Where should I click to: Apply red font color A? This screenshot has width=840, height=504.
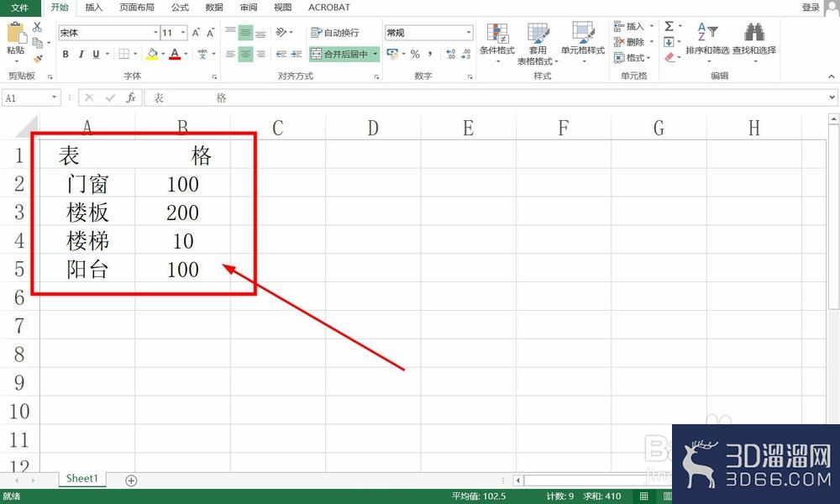(x=175, y=54)
